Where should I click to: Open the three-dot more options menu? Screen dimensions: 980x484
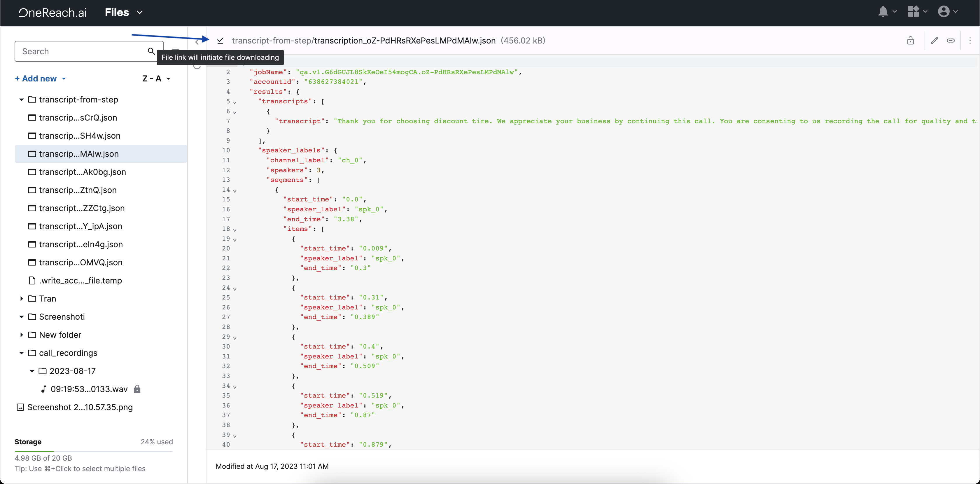[x=970, y=40]
